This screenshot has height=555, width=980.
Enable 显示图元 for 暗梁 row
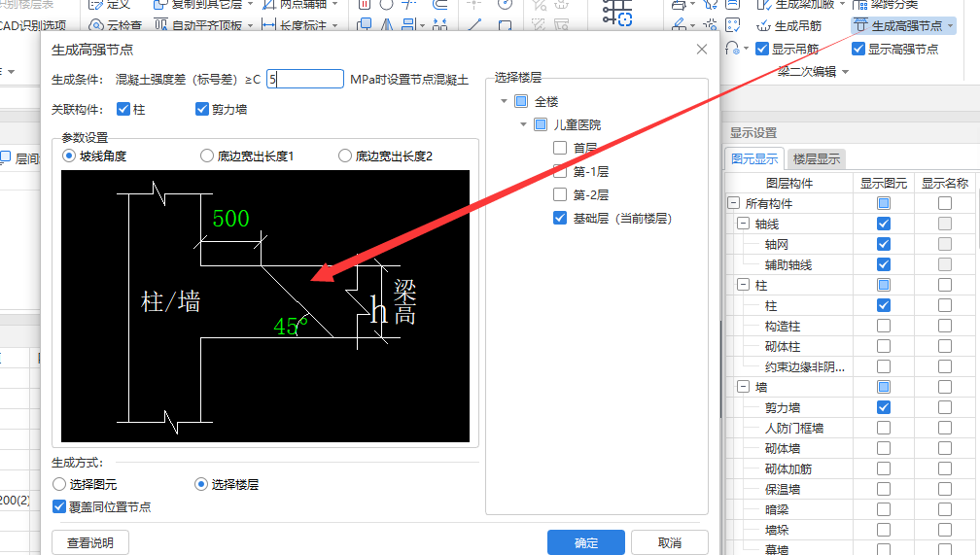(884, 509)
